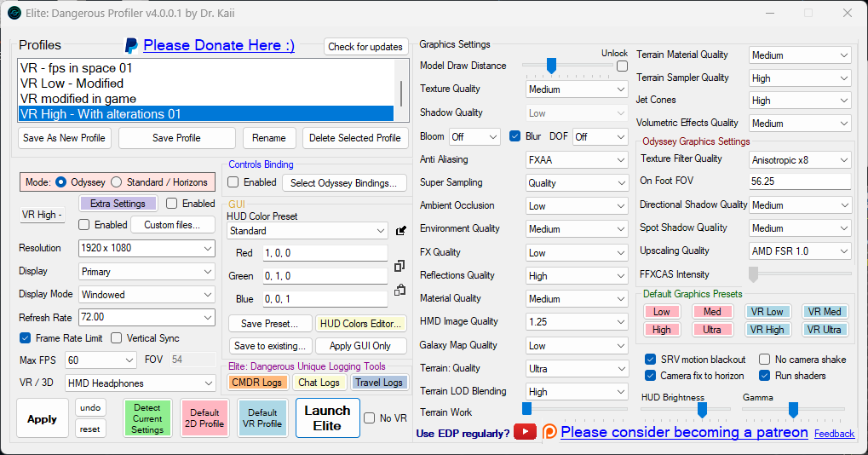Select profile VR High - With alterations 01
The image size is (868, 455).
tap(206, 114)
